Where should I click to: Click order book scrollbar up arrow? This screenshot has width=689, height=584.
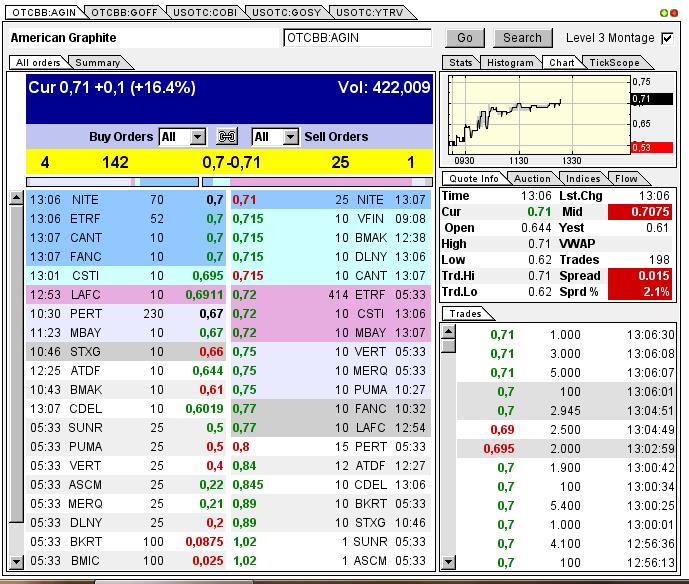16,198
